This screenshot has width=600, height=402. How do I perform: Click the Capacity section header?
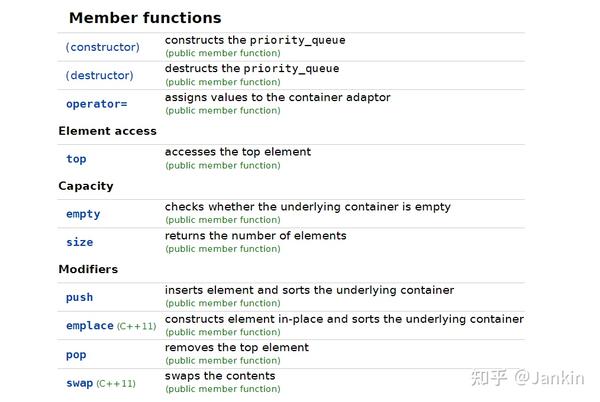coord(86,186)
